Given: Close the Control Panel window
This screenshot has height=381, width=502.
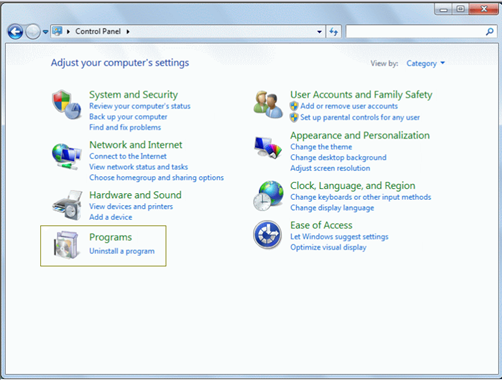Looking at the screenshot, I should pos(484,9).
